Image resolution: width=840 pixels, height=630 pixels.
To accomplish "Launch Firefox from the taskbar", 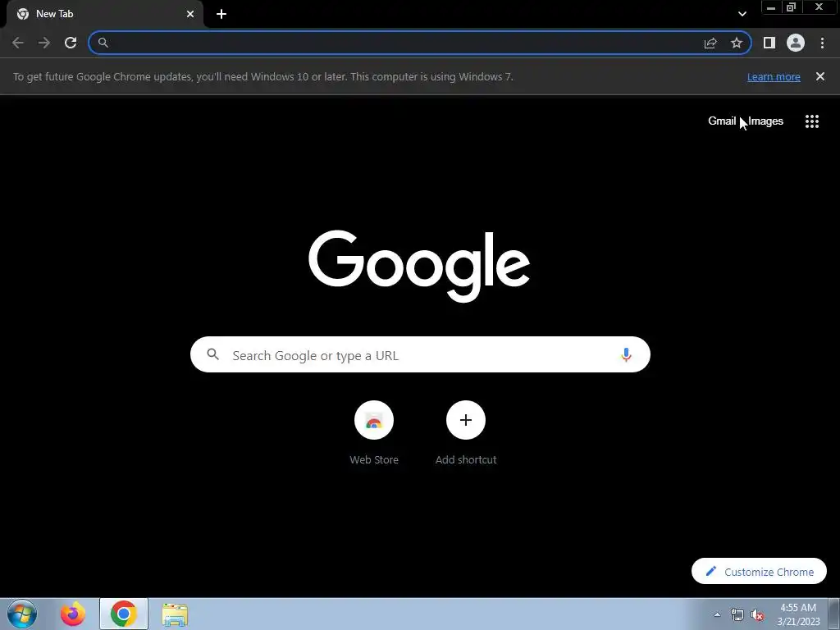I will pos(73,614).
